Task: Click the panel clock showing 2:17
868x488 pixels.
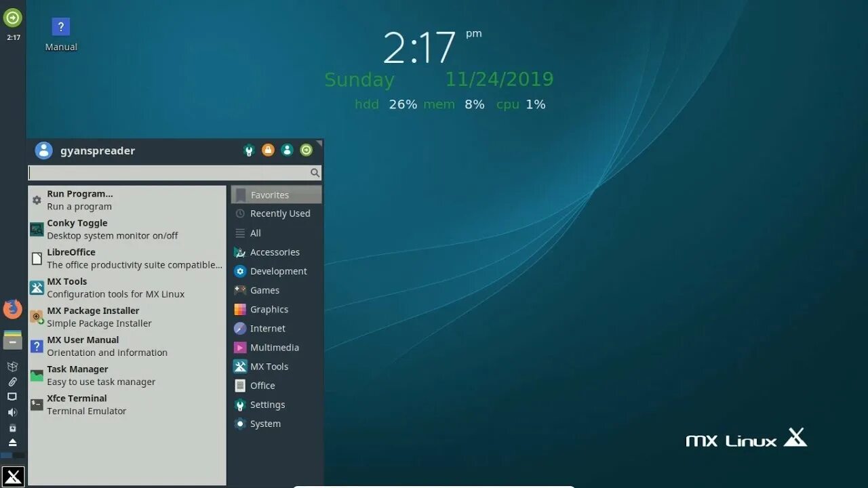Action: pyautogui.click(x=13, y=38)
